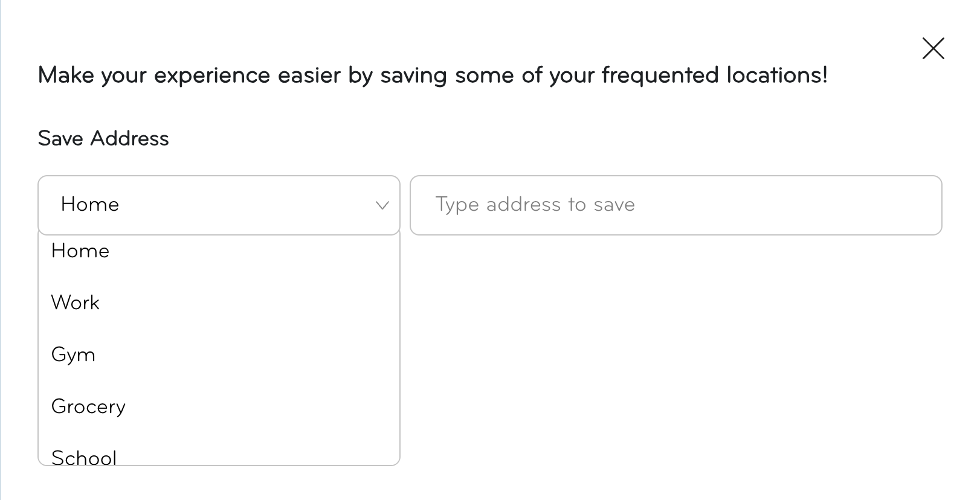Click the X icon at top right
This screenshot has height=500, width=980.
click(933, 48)
